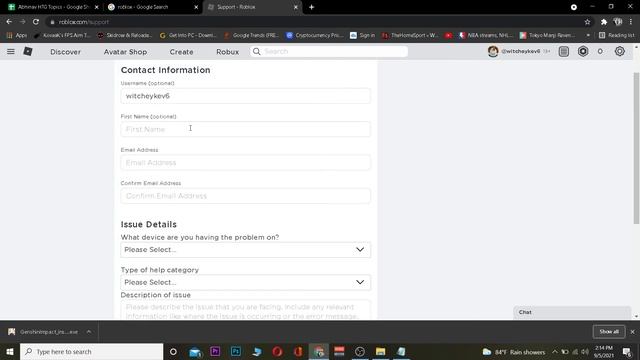Close the roblox - Google Search tab
This screenshot has height=360, width=640.
coord(196,7)
